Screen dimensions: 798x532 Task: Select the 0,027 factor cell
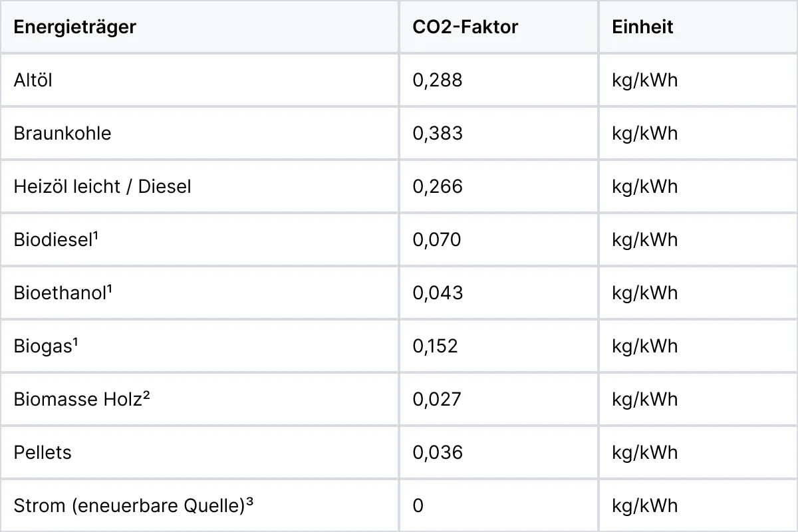coord(437,399)
